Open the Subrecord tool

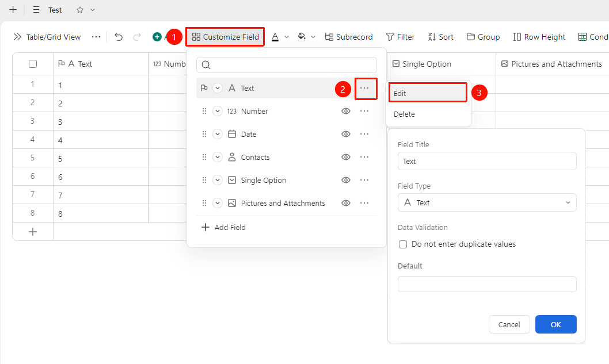349,37
